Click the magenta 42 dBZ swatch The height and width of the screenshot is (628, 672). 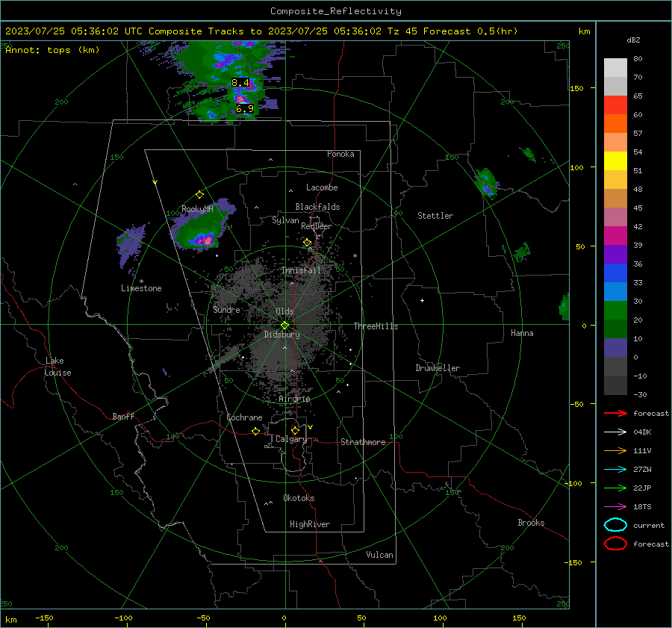615,235
